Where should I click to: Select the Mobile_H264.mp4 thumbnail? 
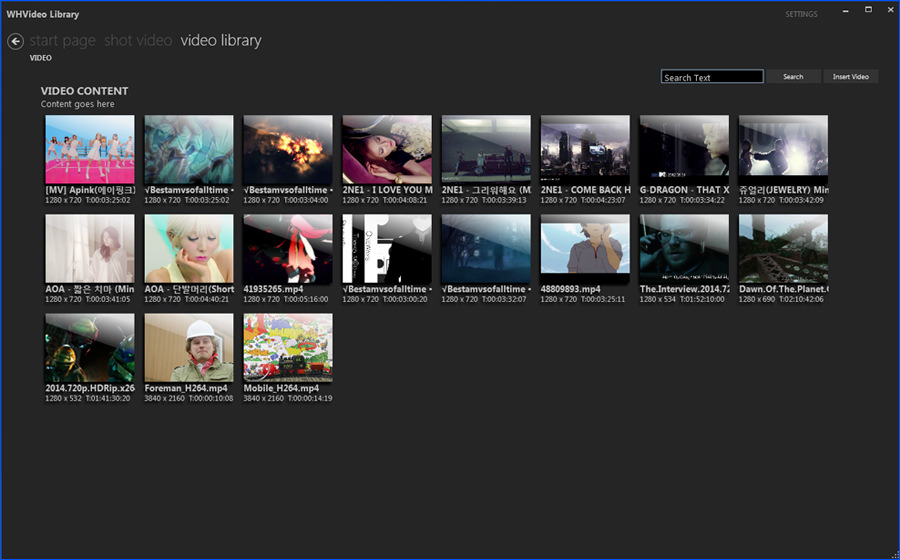pyautogui.click(x=288, y=348)
